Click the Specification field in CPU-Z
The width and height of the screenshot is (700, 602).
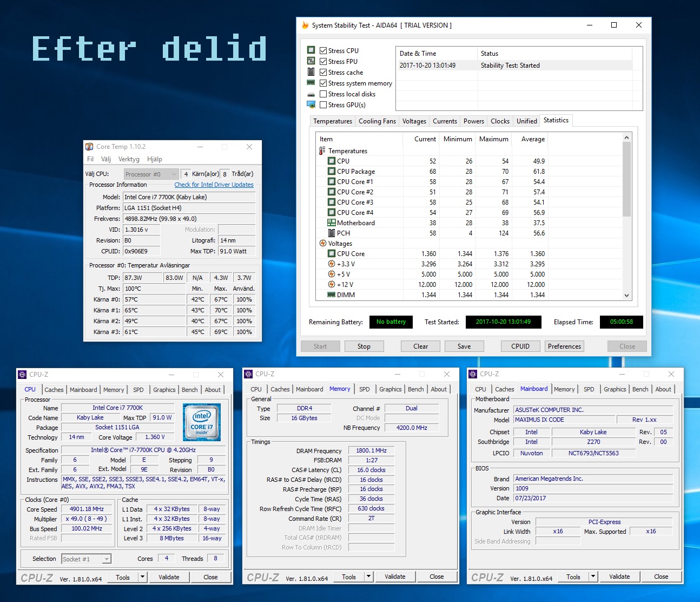point(143,450)
